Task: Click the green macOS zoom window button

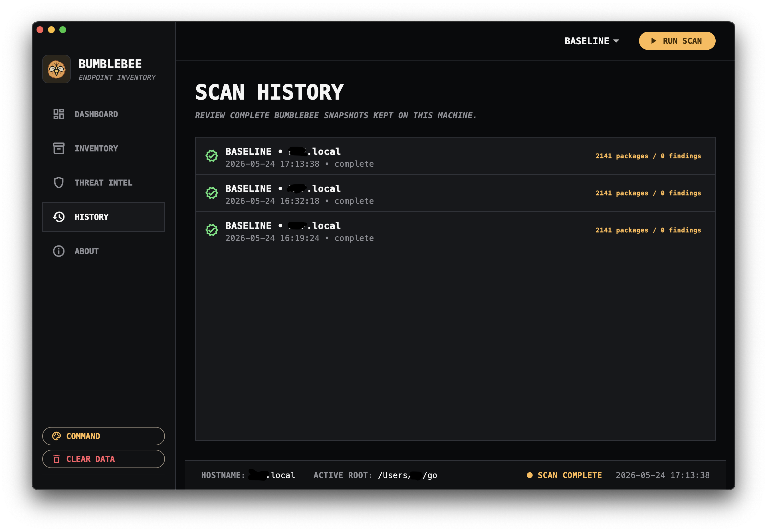Action: (63, 30)
